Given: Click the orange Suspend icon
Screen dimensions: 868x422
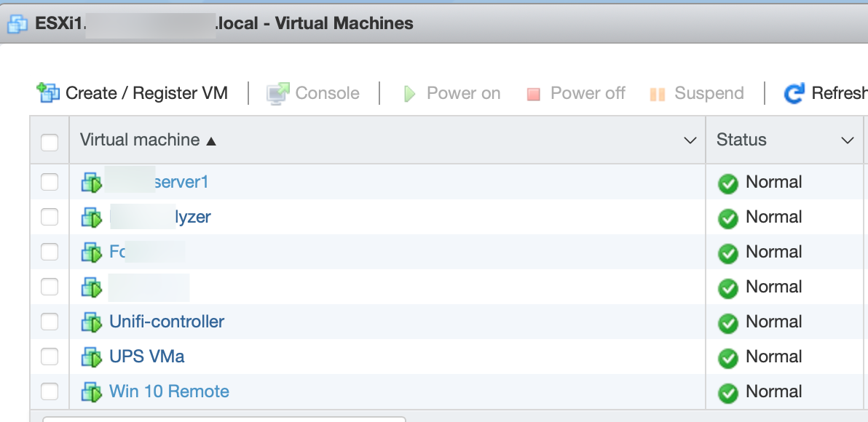Looking at the screenshot, I should point(658,94).
